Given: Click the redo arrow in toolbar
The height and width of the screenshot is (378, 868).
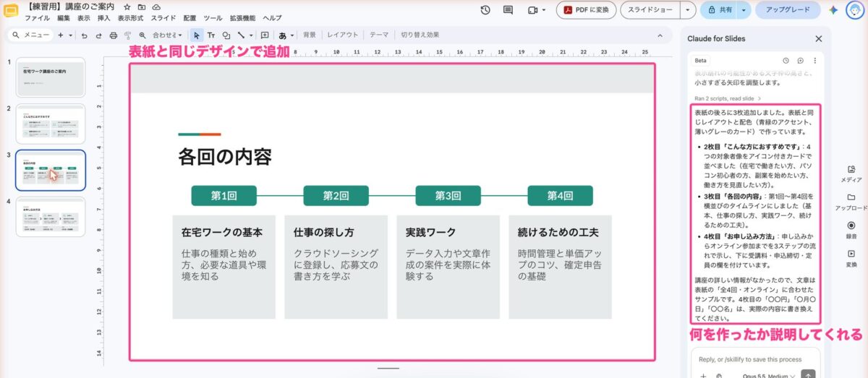Looking at the screenshot, I should coord(98,35).
